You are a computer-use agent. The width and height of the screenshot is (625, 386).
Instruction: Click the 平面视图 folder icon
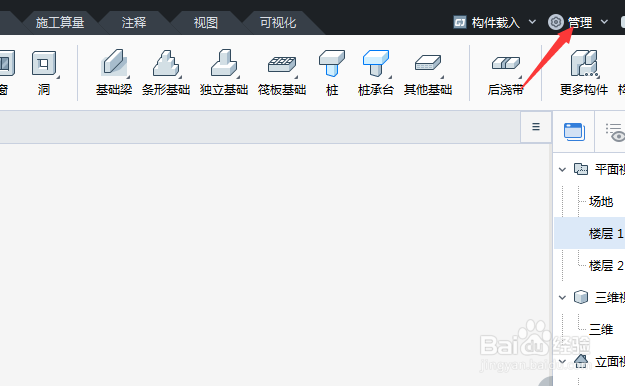click(x=581, y=169)
